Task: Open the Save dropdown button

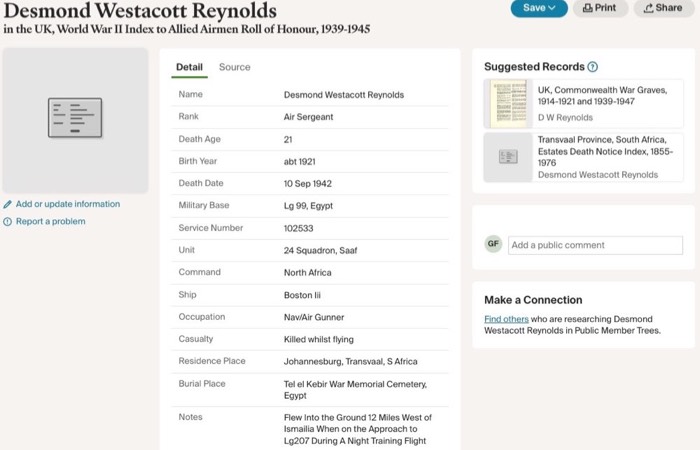Action: click(539, 8)
